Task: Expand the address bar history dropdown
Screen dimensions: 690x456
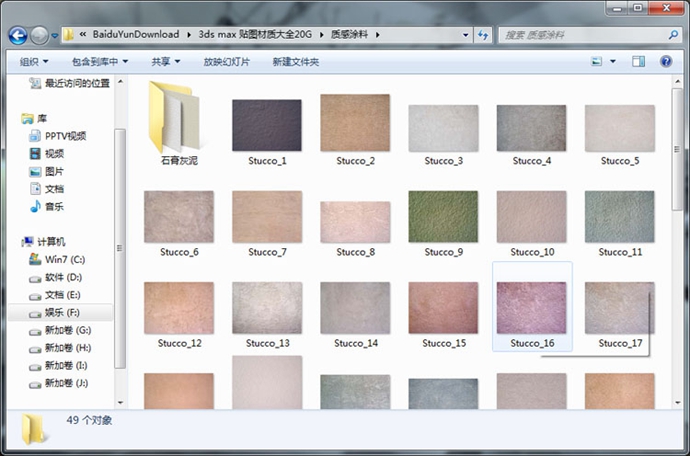Action: tap(465, 35)
